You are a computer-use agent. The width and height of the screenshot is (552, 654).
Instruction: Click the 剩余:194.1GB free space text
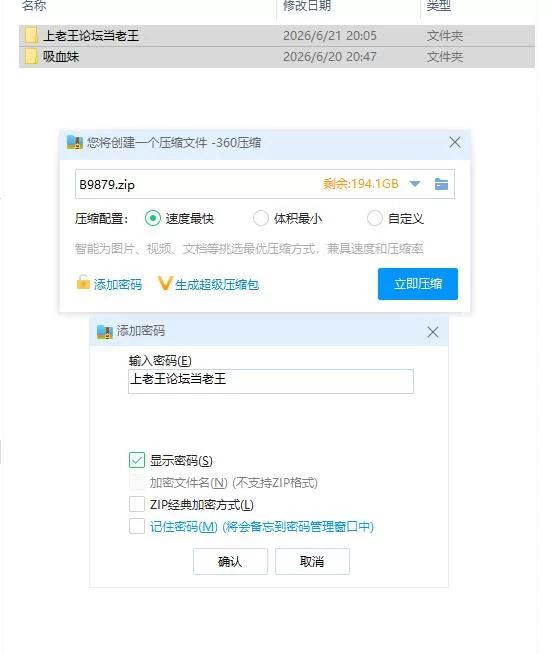(x=361, y=184)
